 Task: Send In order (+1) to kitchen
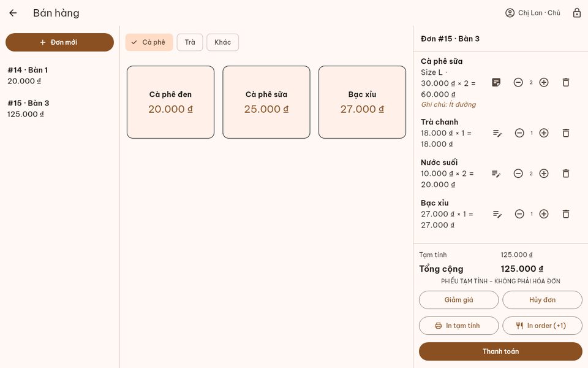[x=542, y=326]
